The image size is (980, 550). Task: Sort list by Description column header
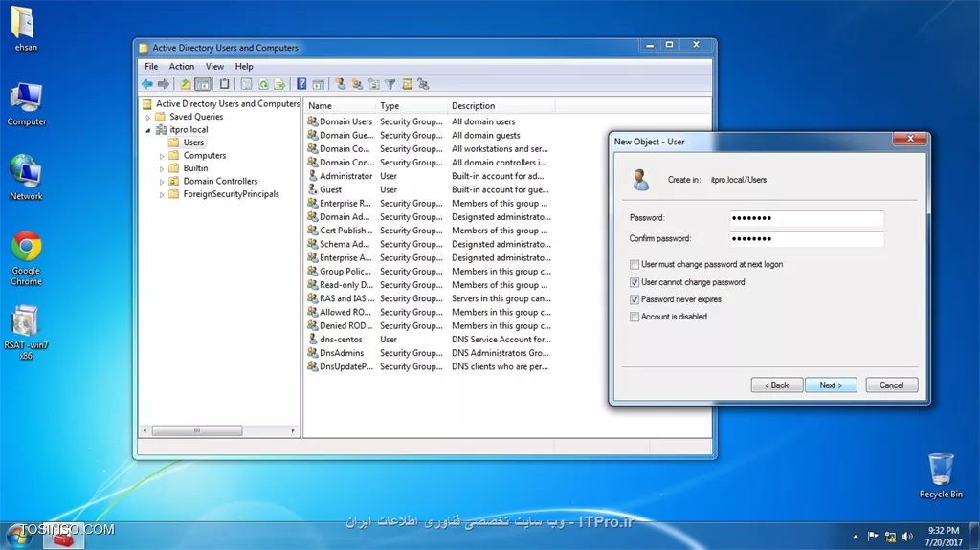click(x=501, y=105)
